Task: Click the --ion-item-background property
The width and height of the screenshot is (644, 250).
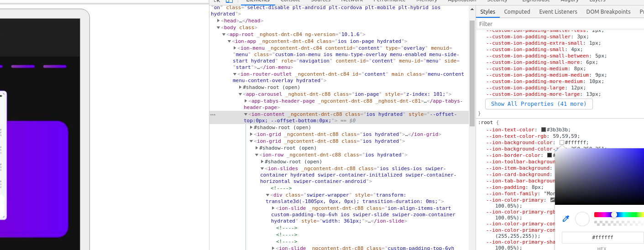Action: pyautogui.click(x=518, y=168)
